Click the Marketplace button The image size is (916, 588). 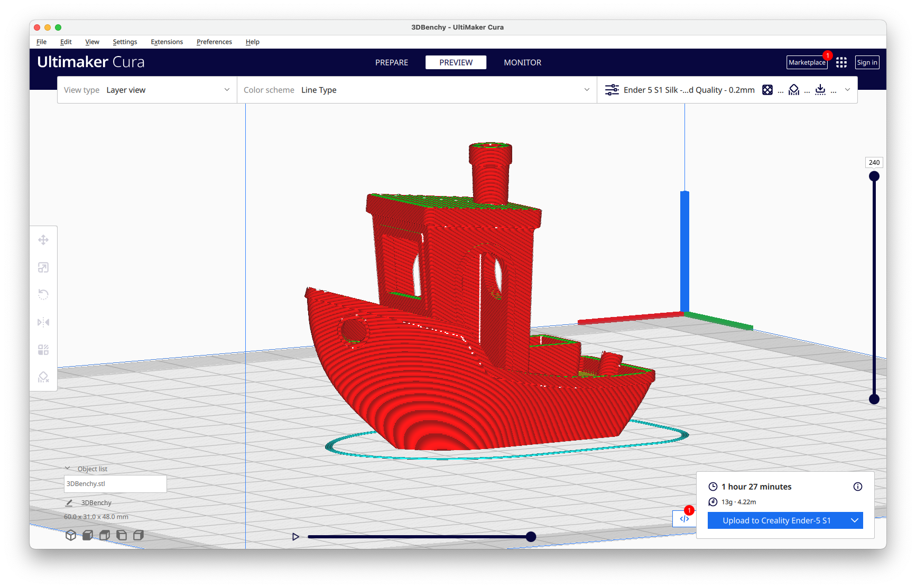coord(807,62)
